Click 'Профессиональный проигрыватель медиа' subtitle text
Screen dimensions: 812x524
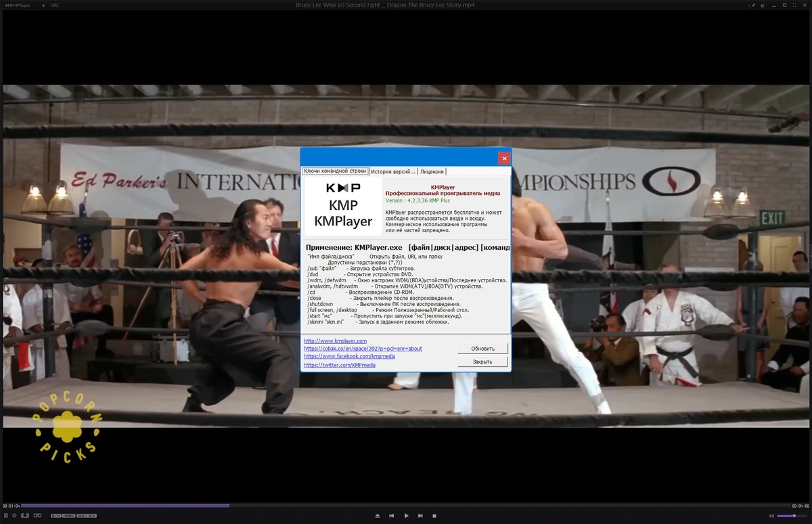pyautogui.click(x=443, y=193)
